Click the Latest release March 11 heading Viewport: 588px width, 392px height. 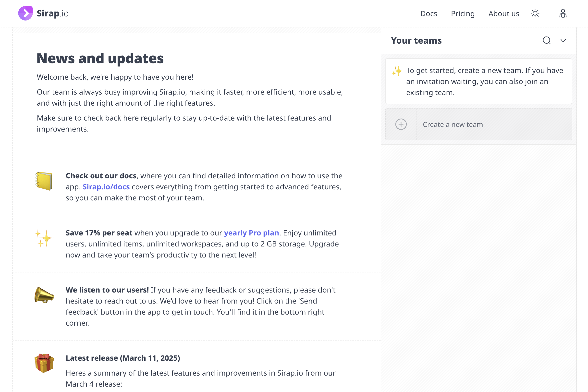(123, 358)
